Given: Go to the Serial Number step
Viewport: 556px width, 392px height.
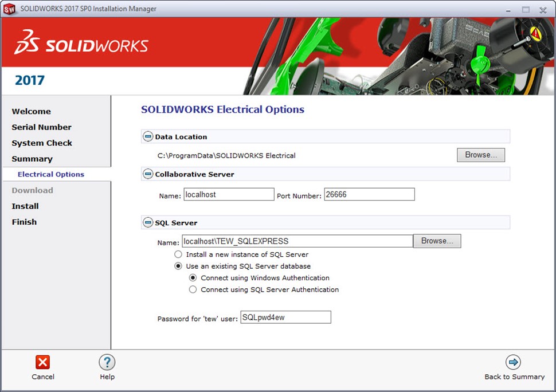Looking at the screenshot, I should tap(42, 127).
